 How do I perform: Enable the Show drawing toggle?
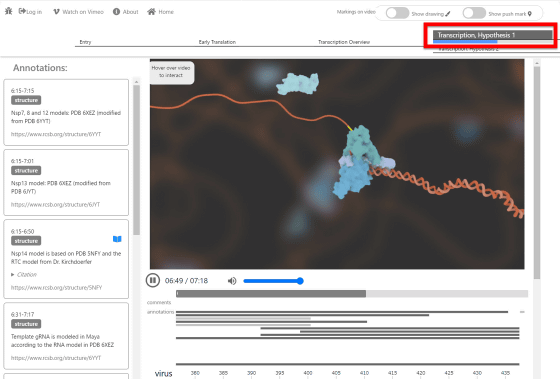click(x=397, y=13)
